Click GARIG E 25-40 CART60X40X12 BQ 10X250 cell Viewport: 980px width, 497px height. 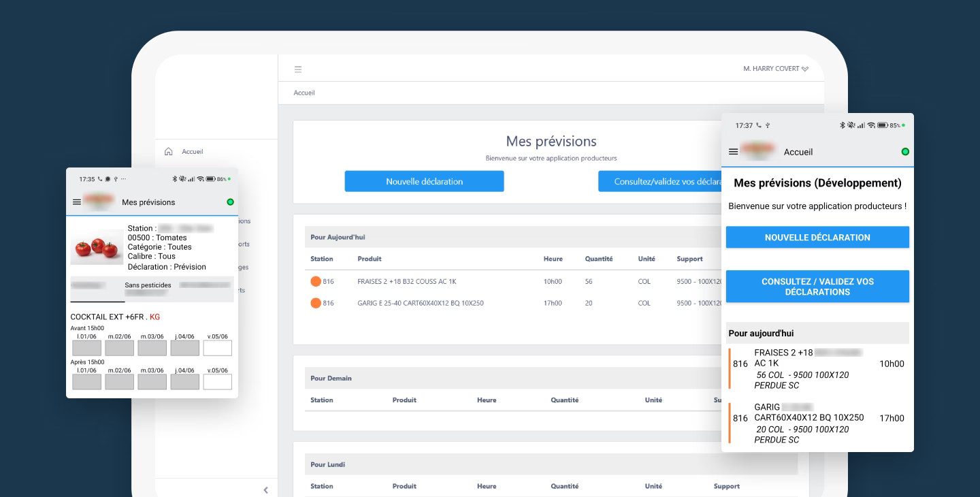pos(420,303)
